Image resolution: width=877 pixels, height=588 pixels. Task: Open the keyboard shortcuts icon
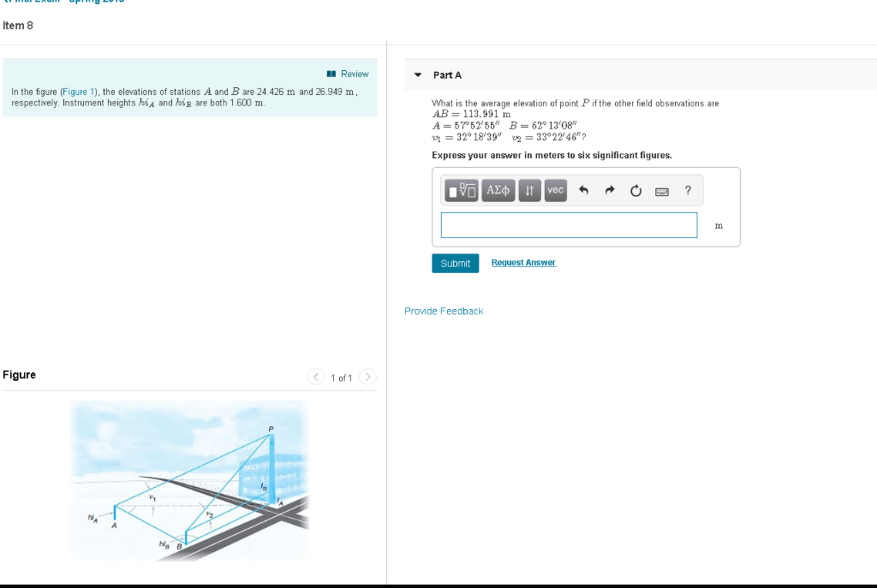(662, 192)
